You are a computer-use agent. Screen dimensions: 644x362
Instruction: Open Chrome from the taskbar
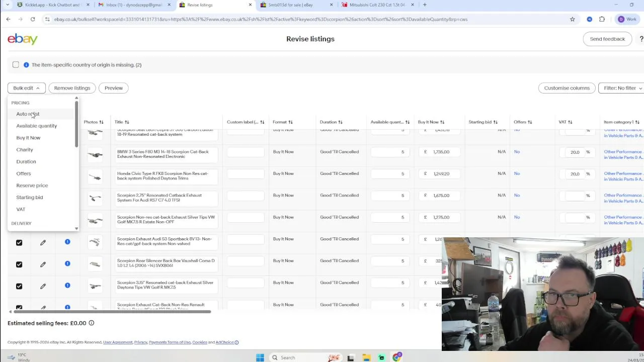397,357
